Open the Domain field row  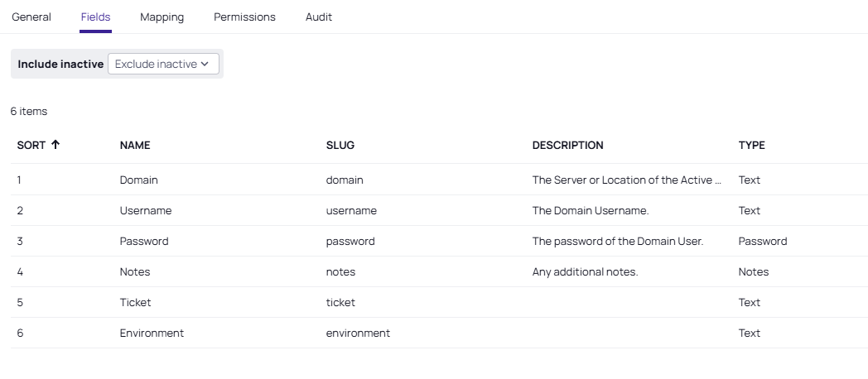139,180
